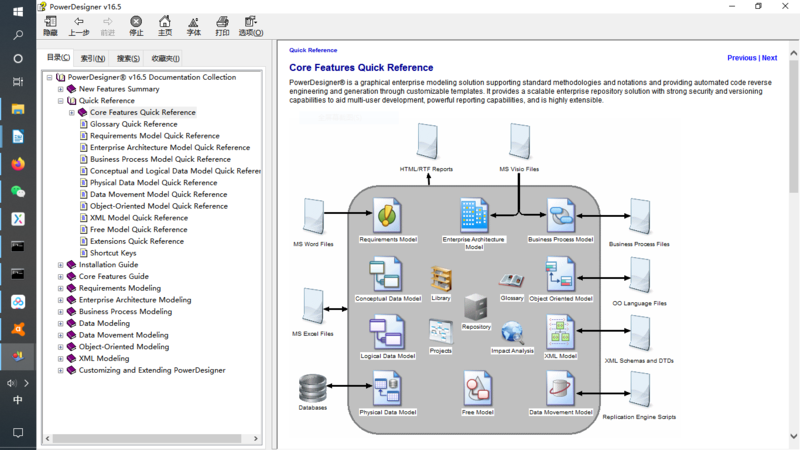The image size is (800, 450).
Task: Launch Firefox from the Windows taskbar
Action: [18, 164]
